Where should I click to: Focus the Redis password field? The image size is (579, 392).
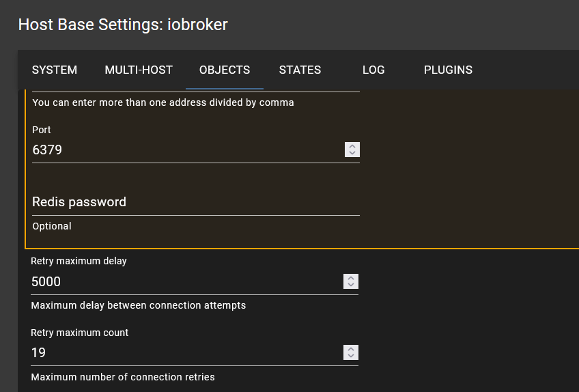(195, 202)
